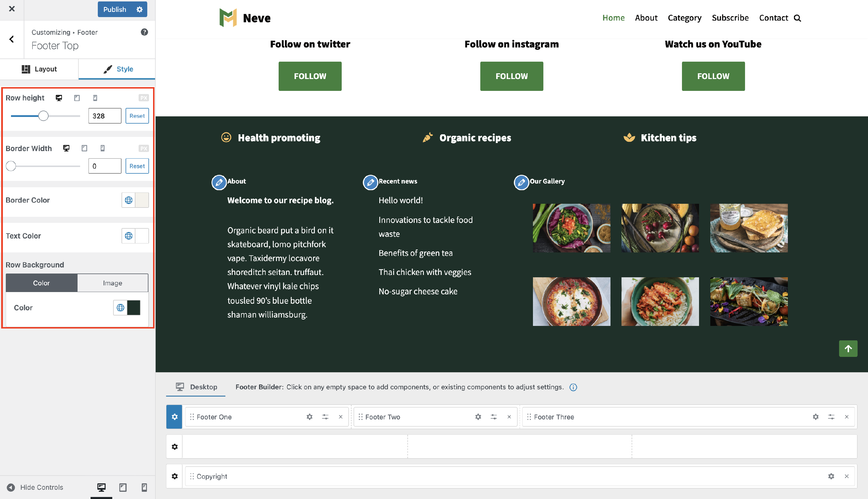
Task: Select Image tab under Row Background
Action: (112, 283)
